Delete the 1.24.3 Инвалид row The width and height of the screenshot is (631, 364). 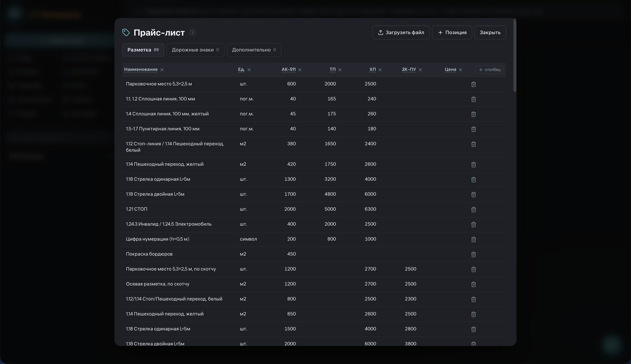pyautogui.click(x=473, y=225)
